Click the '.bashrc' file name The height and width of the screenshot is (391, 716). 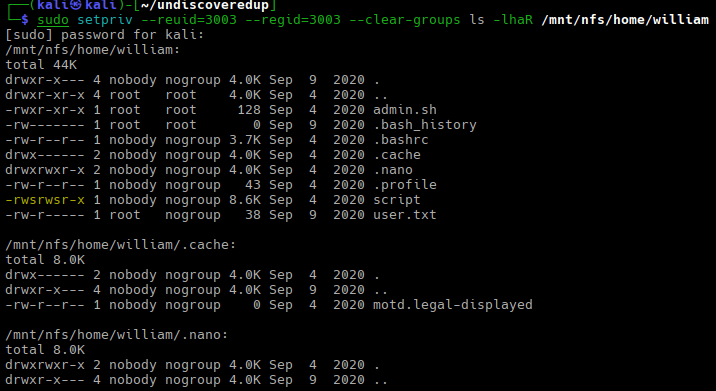pos(400,139)
